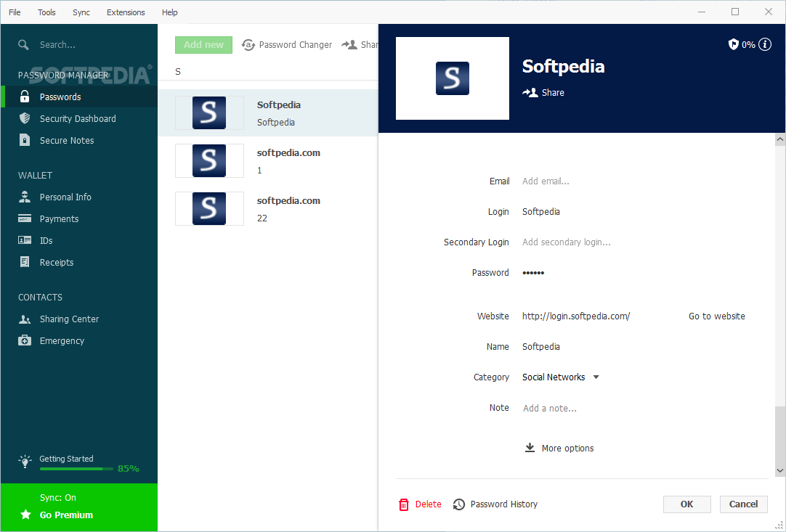Open the Sync menu
The width and height of the screenshot is (786, 532).
(x=81, y=12)
